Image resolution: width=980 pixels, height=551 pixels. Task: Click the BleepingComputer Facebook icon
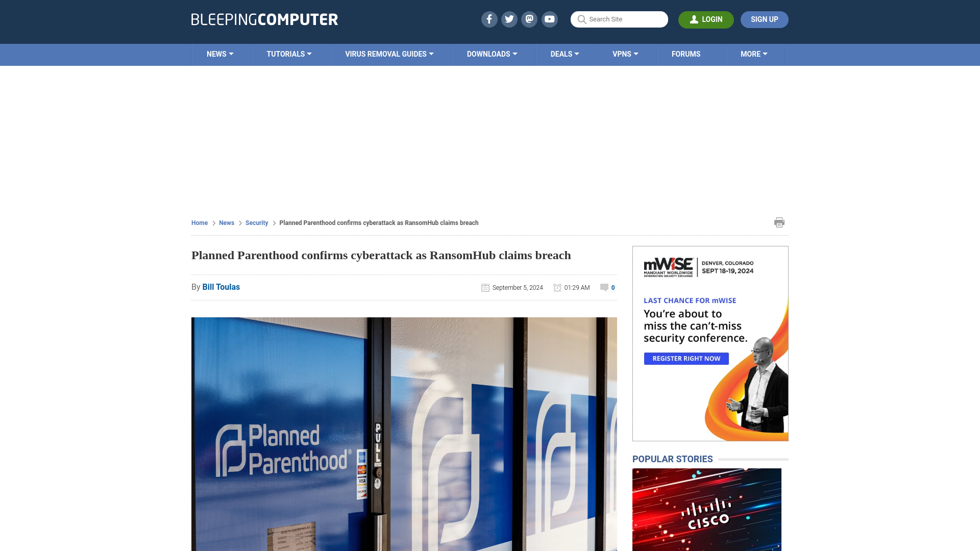[489, 19]
